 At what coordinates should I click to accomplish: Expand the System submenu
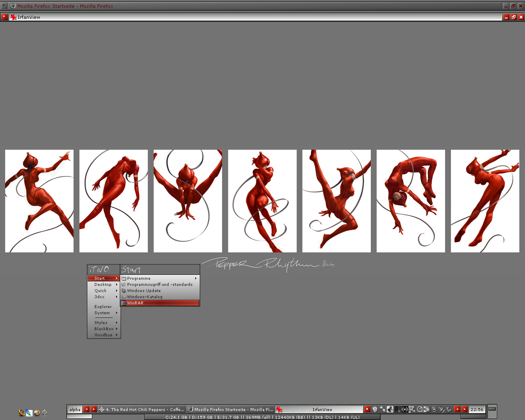click(104, 313)
